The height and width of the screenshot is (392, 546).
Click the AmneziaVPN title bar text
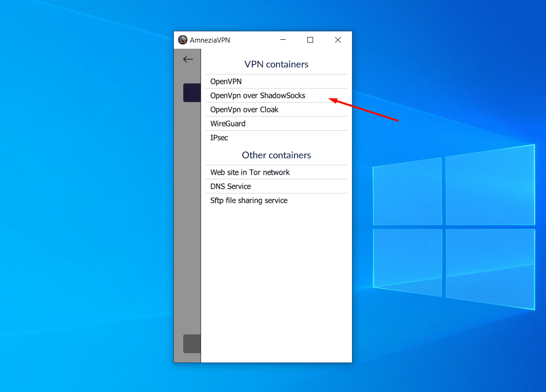tap(209, 40)
